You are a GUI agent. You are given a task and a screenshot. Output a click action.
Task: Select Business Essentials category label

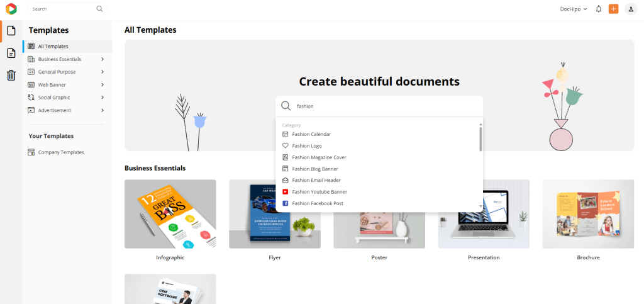coord(60,59)
